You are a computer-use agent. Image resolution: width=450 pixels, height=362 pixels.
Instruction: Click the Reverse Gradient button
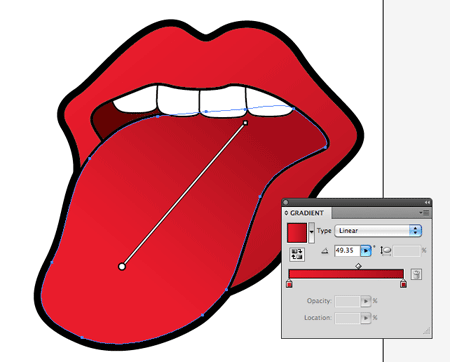click(x=297, y=254)
